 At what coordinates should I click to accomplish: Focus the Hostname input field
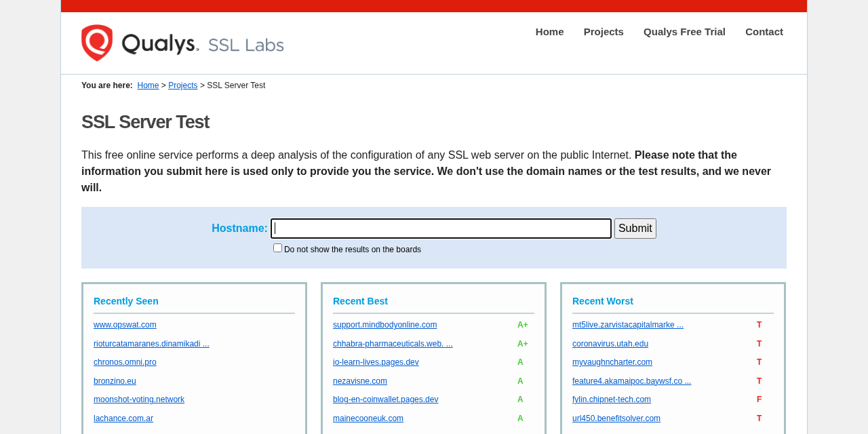click(441, 229)
